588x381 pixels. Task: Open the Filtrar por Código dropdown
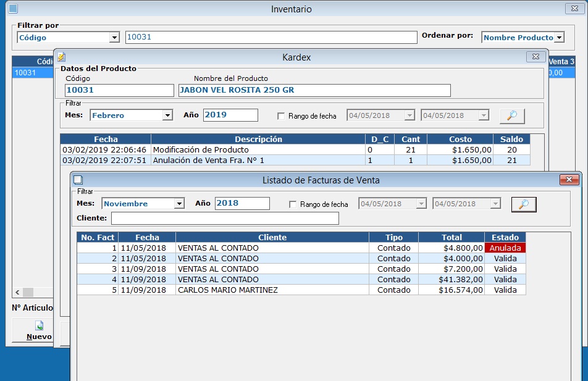pyautogui.click(x=114, y=38)
